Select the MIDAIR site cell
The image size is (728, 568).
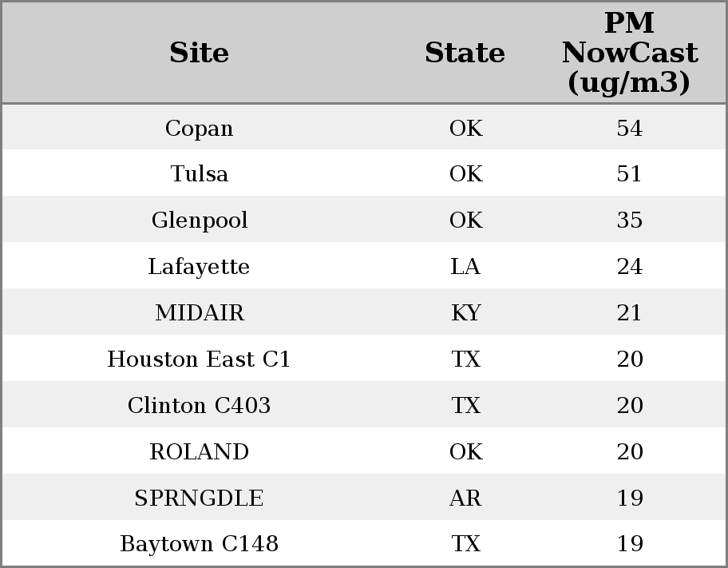point(199,313)
